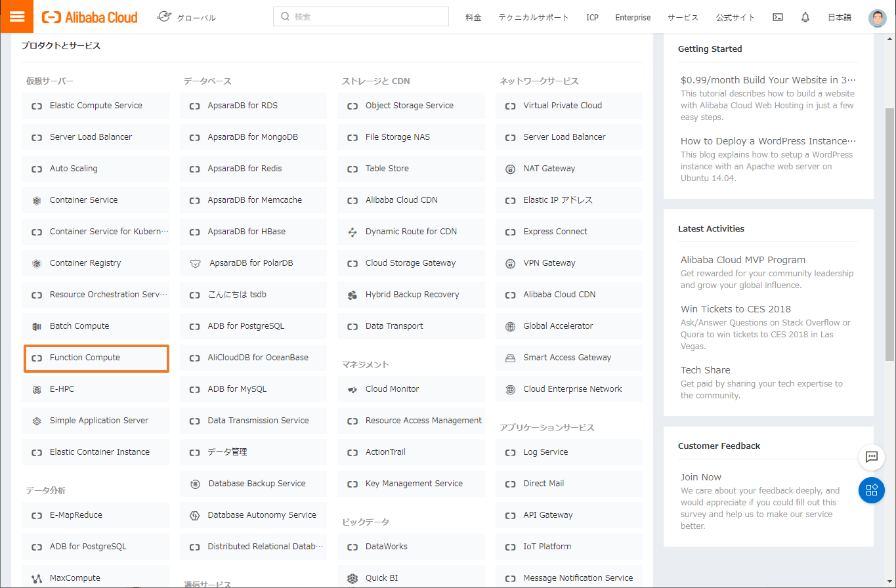Open DataWorks
Screen dimensions: 896x588
coord(412,547)
